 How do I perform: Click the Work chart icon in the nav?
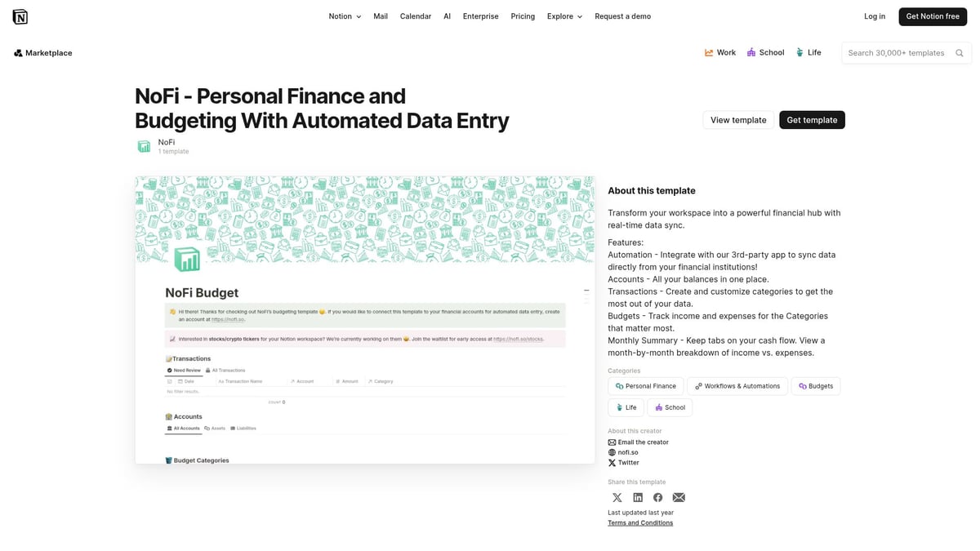[x=709, y=51]
